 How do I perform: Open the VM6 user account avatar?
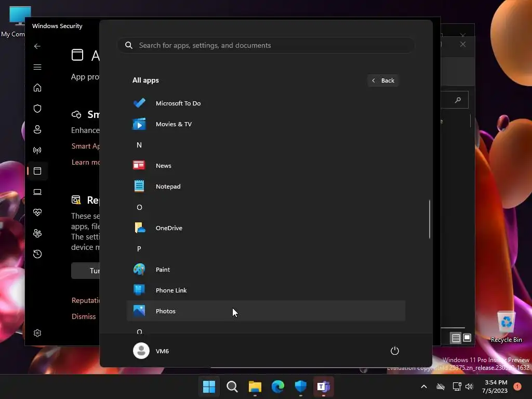point(141,351)
